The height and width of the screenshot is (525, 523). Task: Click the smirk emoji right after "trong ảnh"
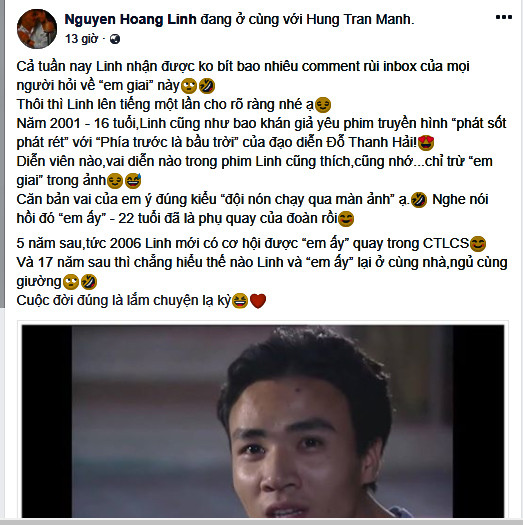coord(115,181)
